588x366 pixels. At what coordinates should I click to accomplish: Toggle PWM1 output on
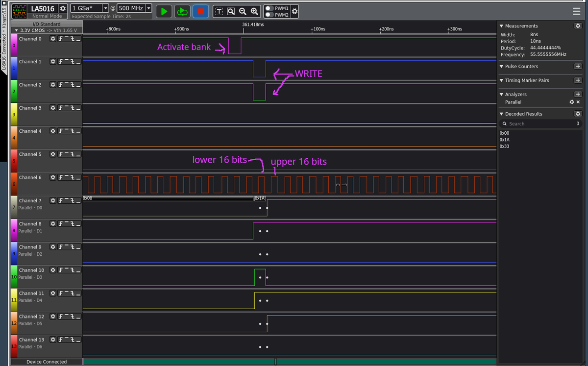point(269,8)
